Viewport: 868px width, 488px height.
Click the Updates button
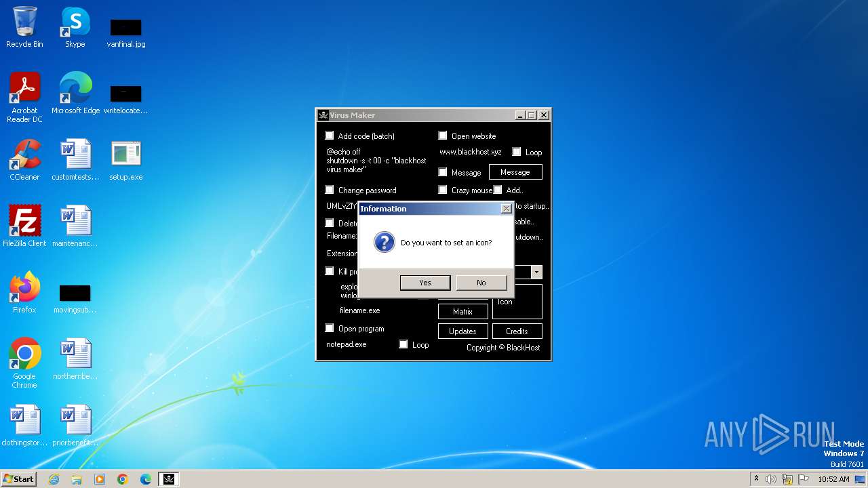462,331
